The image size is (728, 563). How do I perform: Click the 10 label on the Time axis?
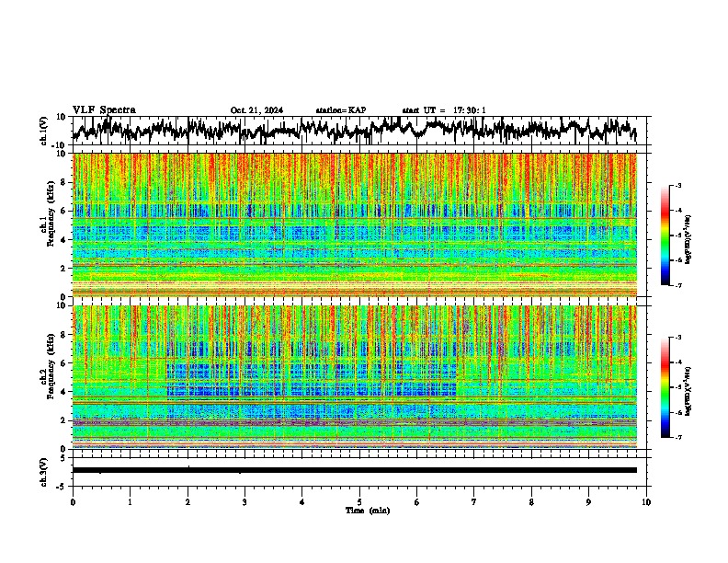click(646, 502)
